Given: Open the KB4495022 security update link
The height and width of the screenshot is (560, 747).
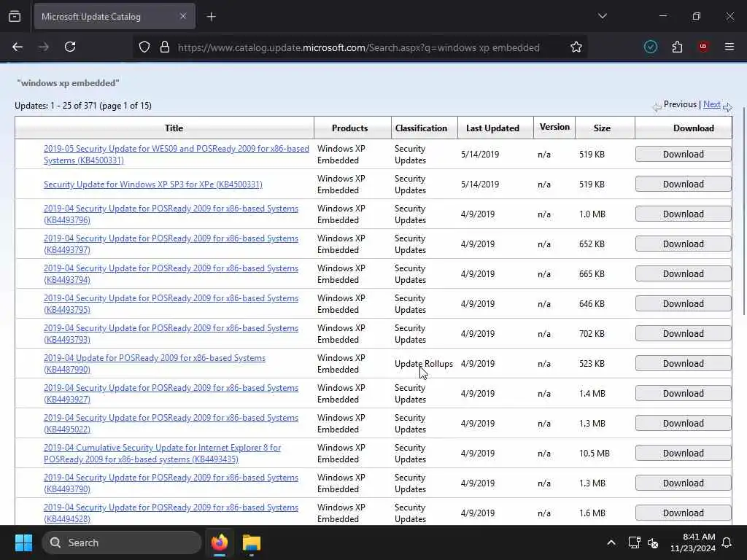Looking at the screenshot, I should pos(171,424).
